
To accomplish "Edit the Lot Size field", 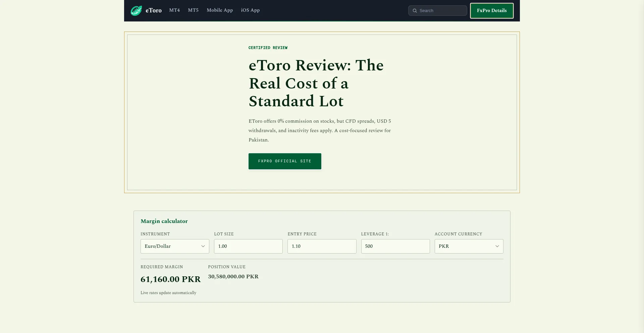I will [248, 246].
